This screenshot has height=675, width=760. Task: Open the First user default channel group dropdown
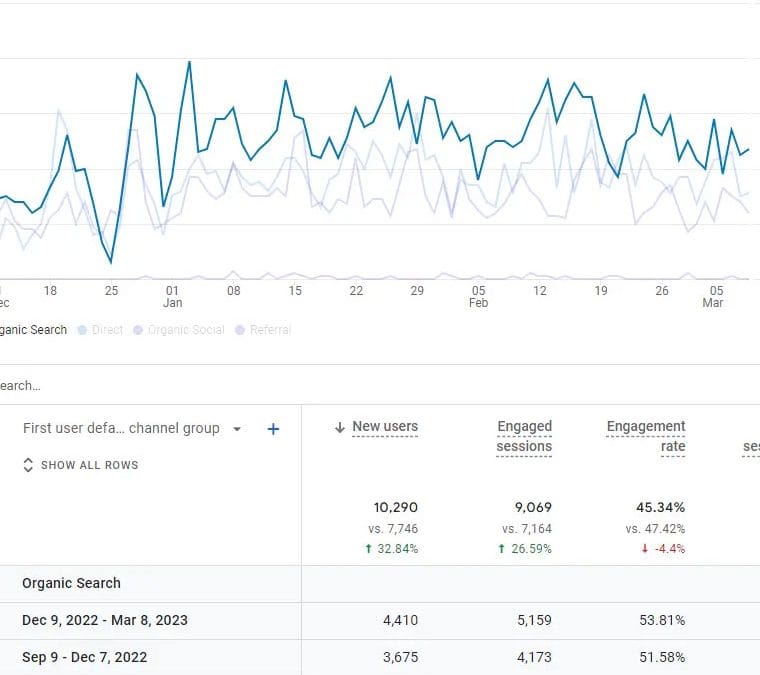pos(236,429)
